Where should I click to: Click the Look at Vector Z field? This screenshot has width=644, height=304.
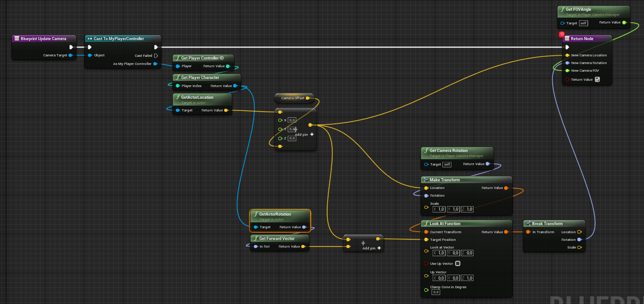(467, 253)
